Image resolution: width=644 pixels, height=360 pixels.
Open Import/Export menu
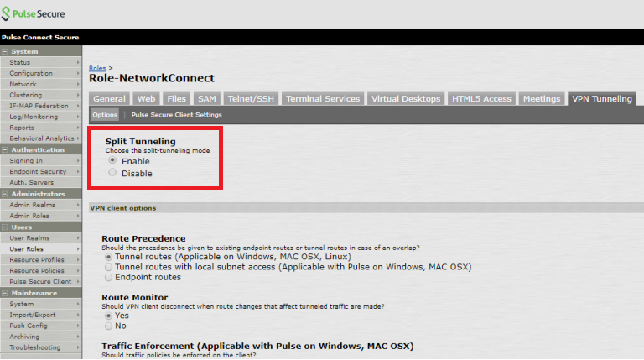40,315
